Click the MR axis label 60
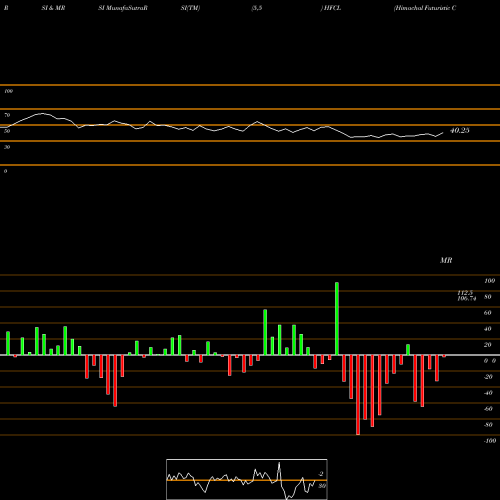 488,313
